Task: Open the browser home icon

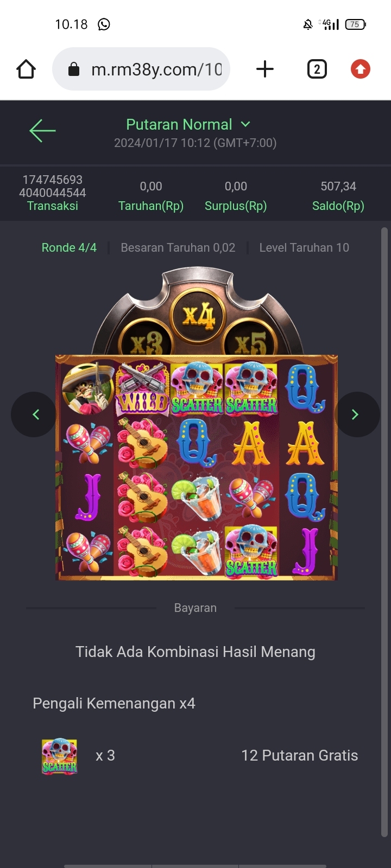Action: pyautogui.click(x=26, y=69)
